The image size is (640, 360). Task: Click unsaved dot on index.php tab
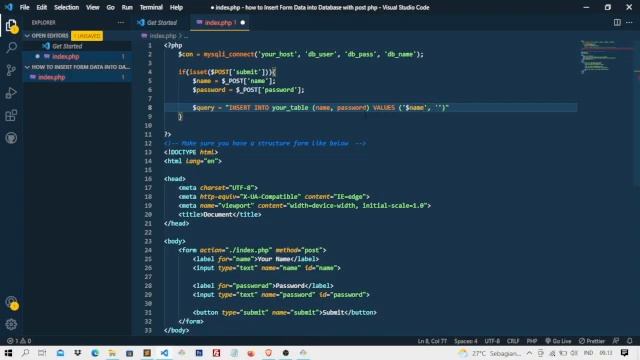click(243, 22)
